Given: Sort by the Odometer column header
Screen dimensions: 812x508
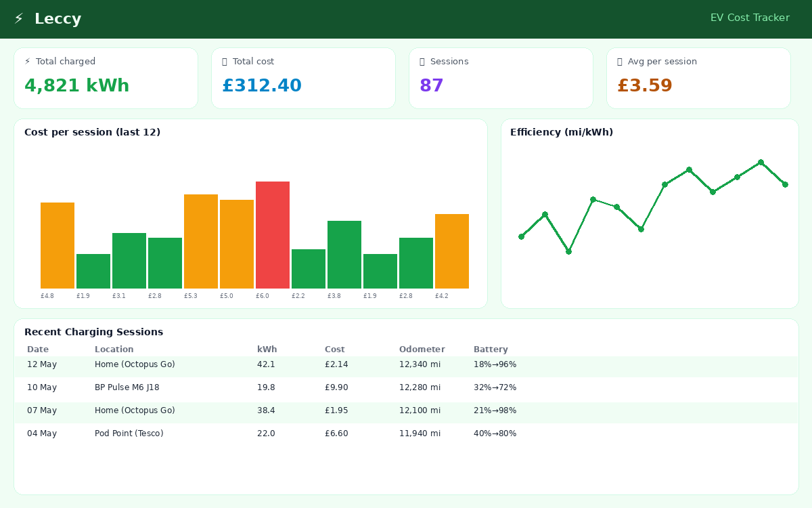Looking at the screenshot, I should click(x=422, y=350).
